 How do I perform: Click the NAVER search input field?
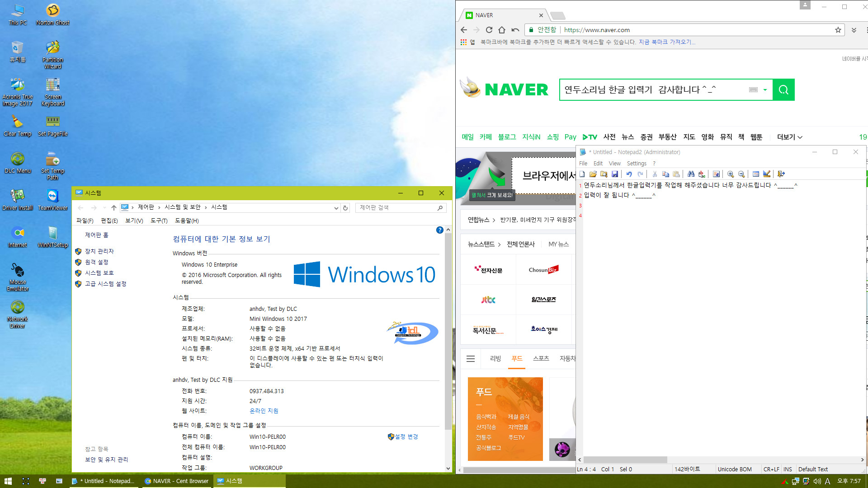653,89
